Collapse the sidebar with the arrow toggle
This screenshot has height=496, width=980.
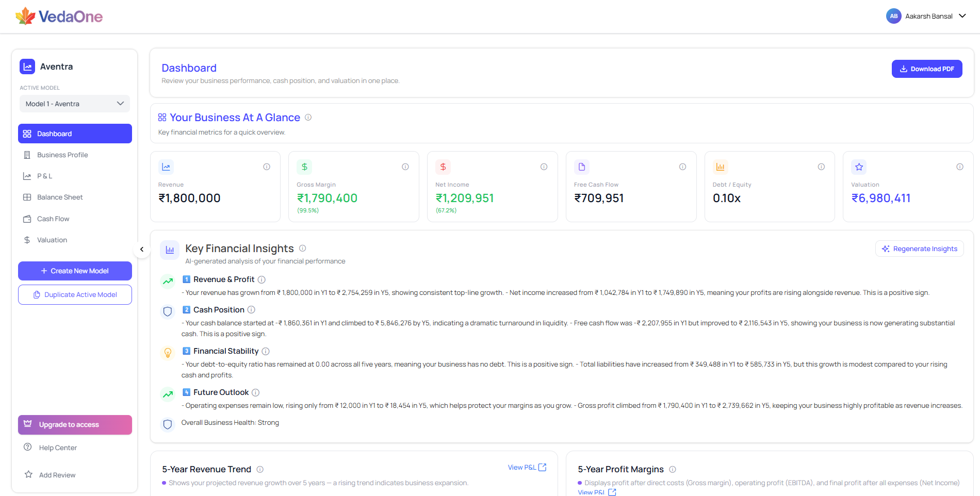tap(142, 250)
